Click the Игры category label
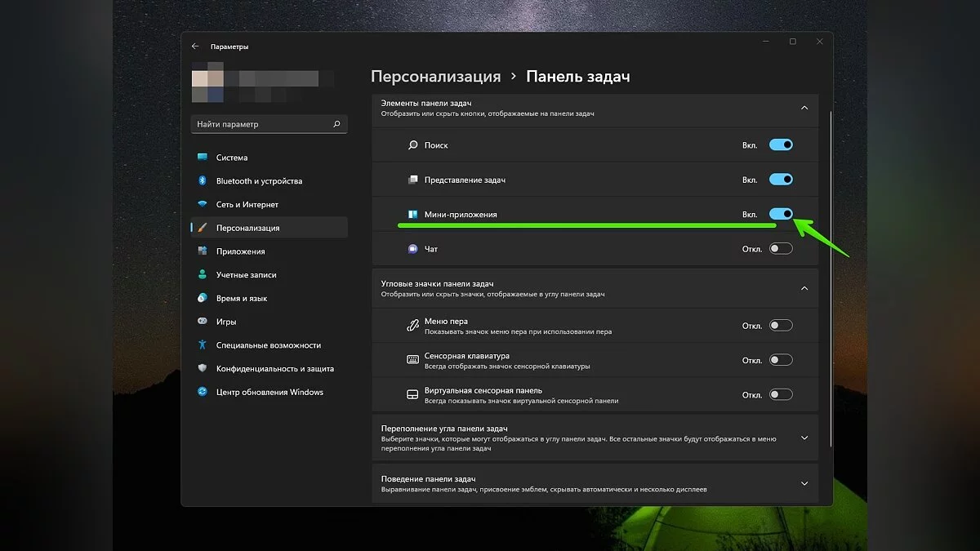Image resolution: width=980 pixels, height=551 pixels. [x=226, y=322]
